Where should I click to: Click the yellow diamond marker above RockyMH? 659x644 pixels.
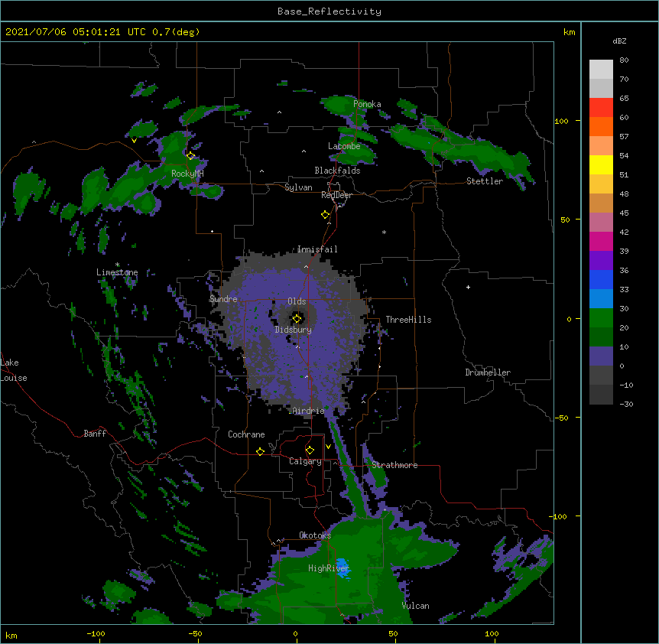191,156
